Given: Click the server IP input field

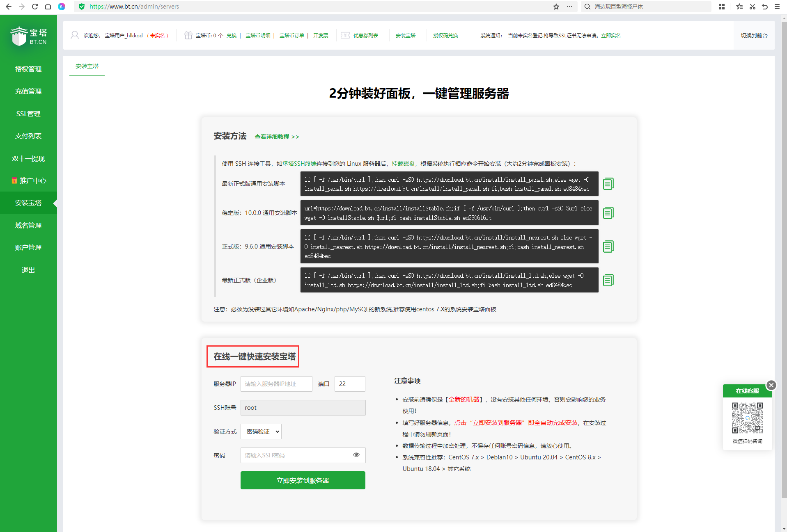Looking at the screenshot, I should tap(276, 384).
